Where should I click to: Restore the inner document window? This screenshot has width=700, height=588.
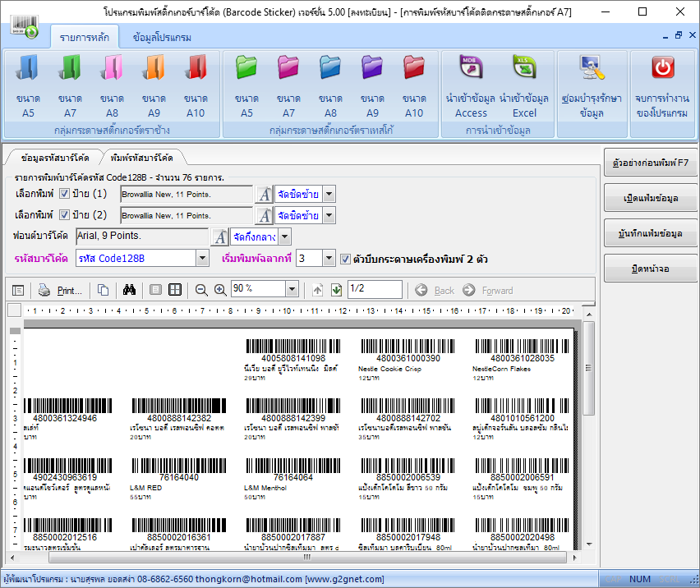pos(679,35)
